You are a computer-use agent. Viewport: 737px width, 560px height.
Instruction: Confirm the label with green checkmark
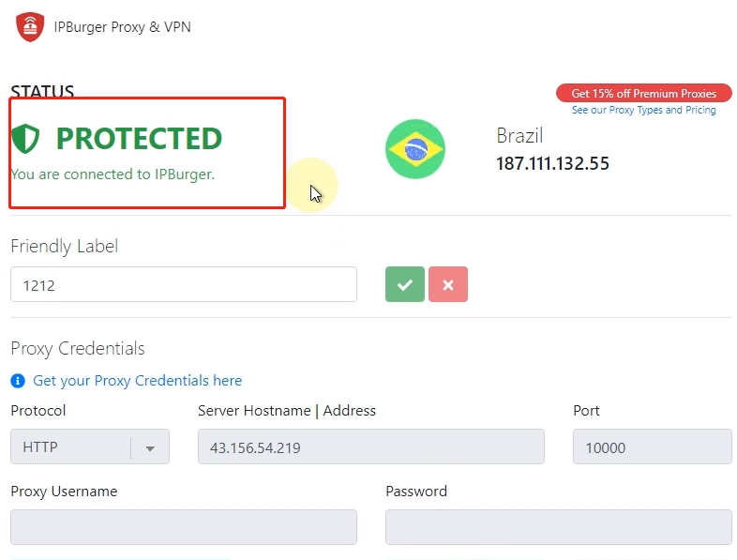pyautogui.click(x=404, y=284)
